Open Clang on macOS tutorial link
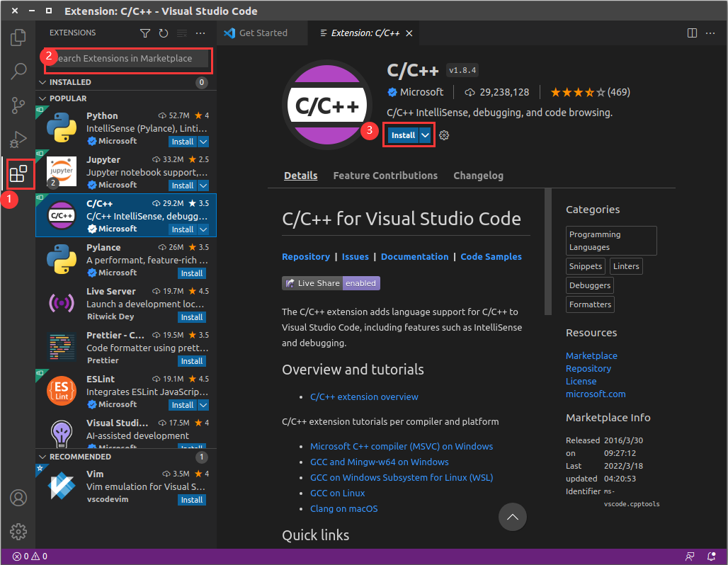This screenshot has width=728, height=565. [x=344, y=509]
